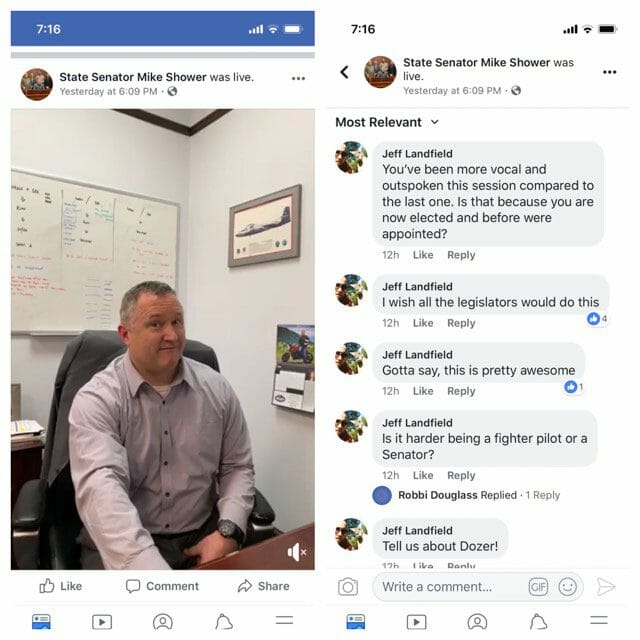640x640 pixels.
Task: Switch to Watch video tab in left phone
Action: point(102,622)
